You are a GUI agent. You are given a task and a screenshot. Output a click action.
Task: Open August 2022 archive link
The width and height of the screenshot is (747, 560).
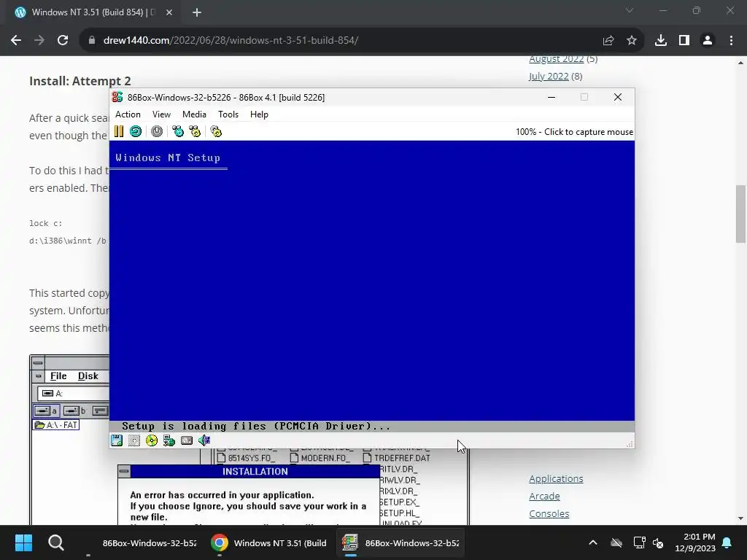[x=557, y=59]
